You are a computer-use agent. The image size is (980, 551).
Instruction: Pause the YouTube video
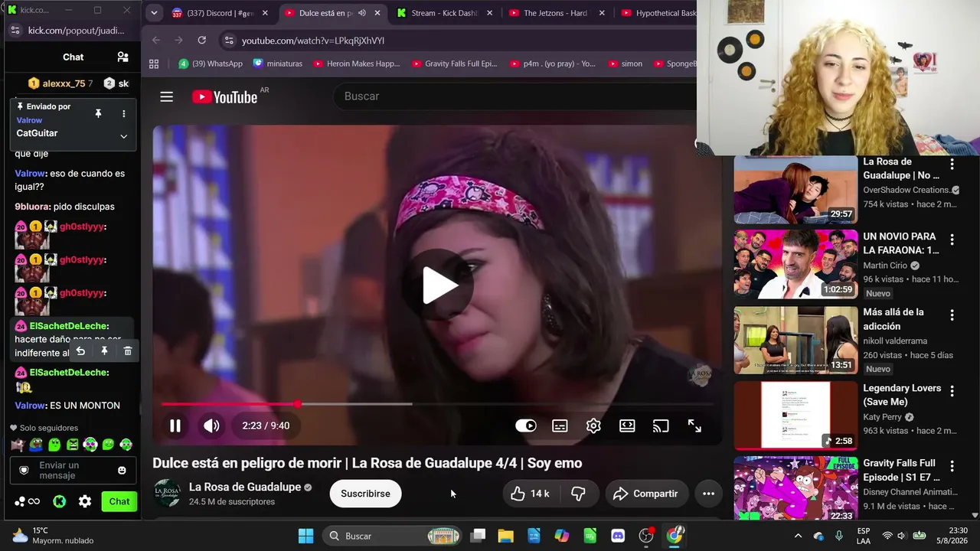click(x=175, y=425)
